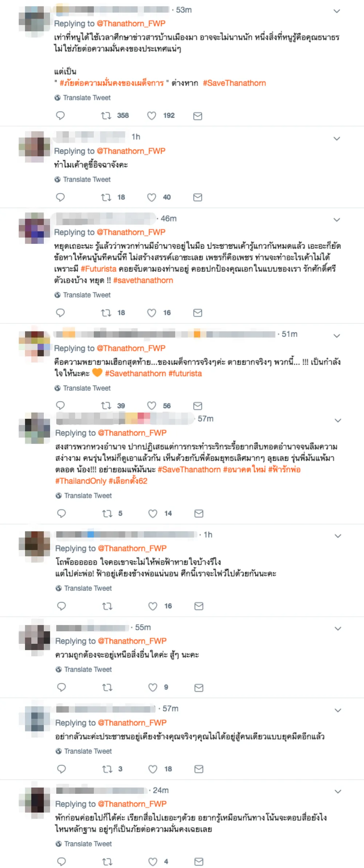Translate the first tweet at 53m
The image size is (364, 868).
pyautogui.click(x=83, y=97)
